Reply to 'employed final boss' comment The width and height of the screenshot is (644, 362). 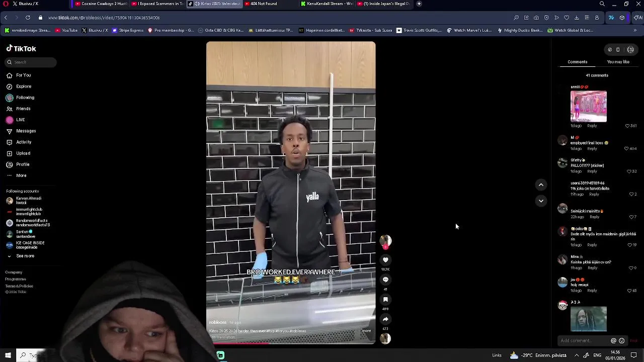tap(592, 149)
